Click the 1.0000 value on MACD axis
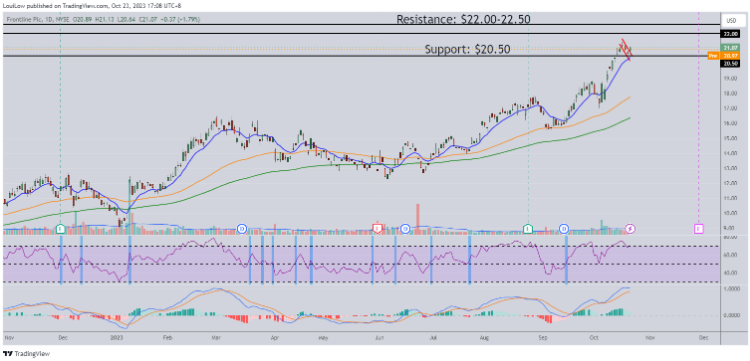750x361 pixels. coord(733,289)
